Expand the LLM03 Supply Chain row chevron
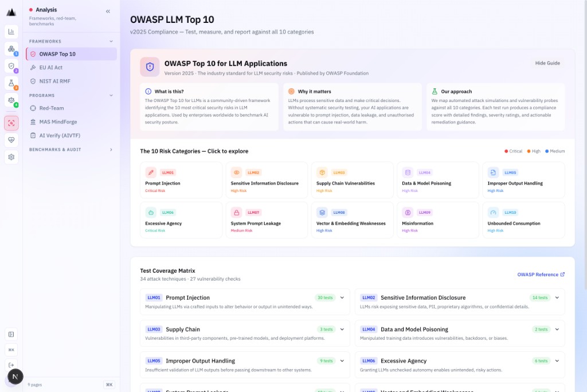The image size is (587, 392). click(342, 330)
